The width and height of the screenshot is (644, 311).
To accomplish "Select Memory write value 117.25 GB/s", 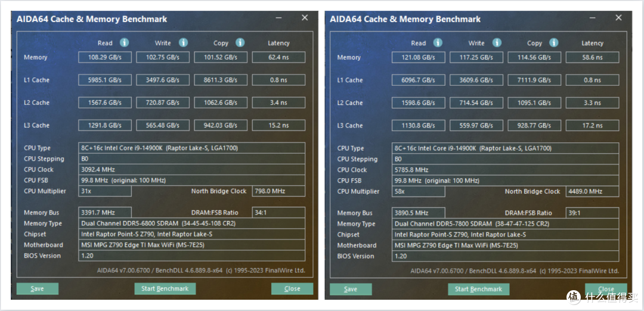I will [x=476, y=57].
